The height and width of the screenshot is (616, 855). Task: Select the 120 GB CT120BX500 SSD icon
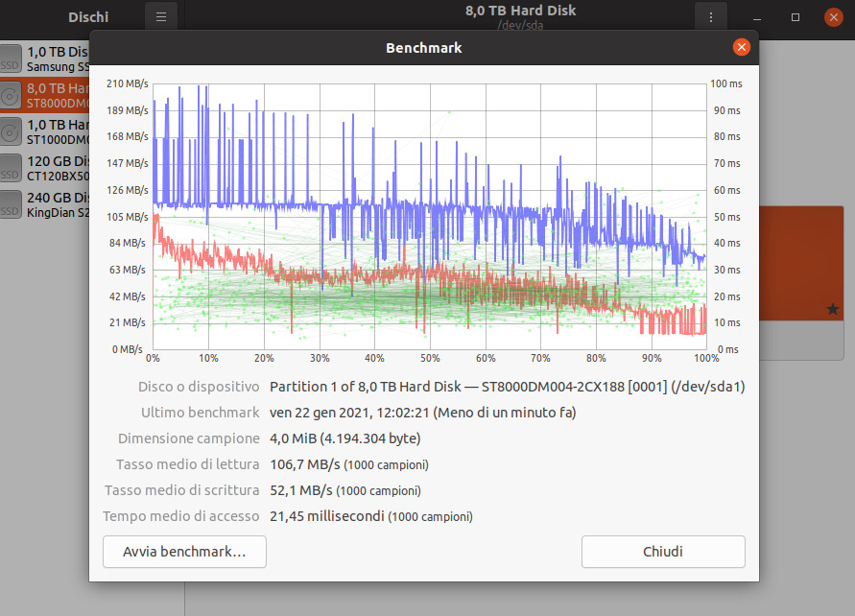(x=11, y=168)
